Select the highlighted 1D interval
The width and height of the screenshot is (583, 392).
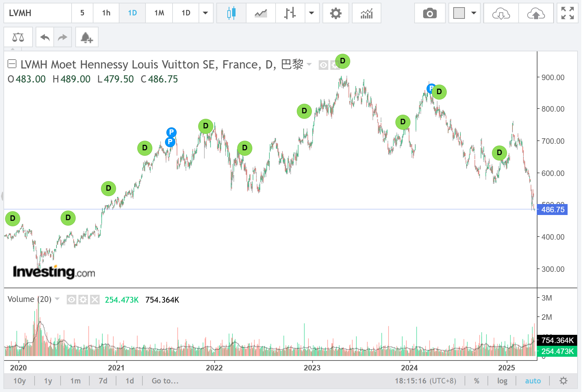(132, 13)
